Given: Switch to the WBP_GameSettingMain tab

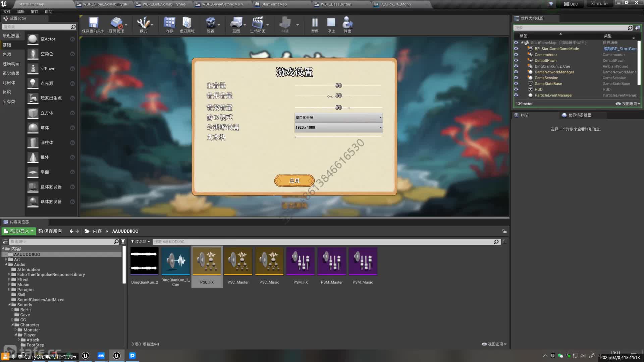Looking at the screenshot, I should tap(222, 4).
